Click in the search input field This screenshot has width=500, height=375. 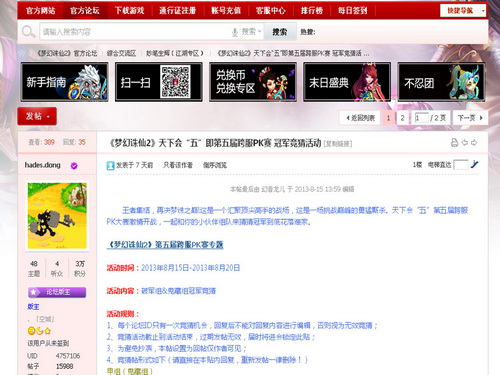click(135, 32)
